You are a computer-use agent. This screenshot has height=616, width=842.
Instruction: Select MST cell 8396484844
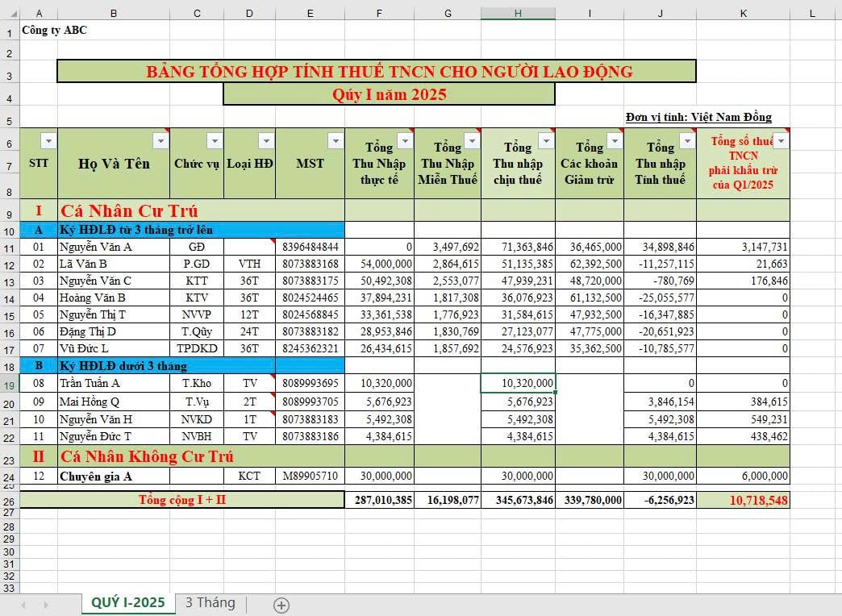pos(310,247)
